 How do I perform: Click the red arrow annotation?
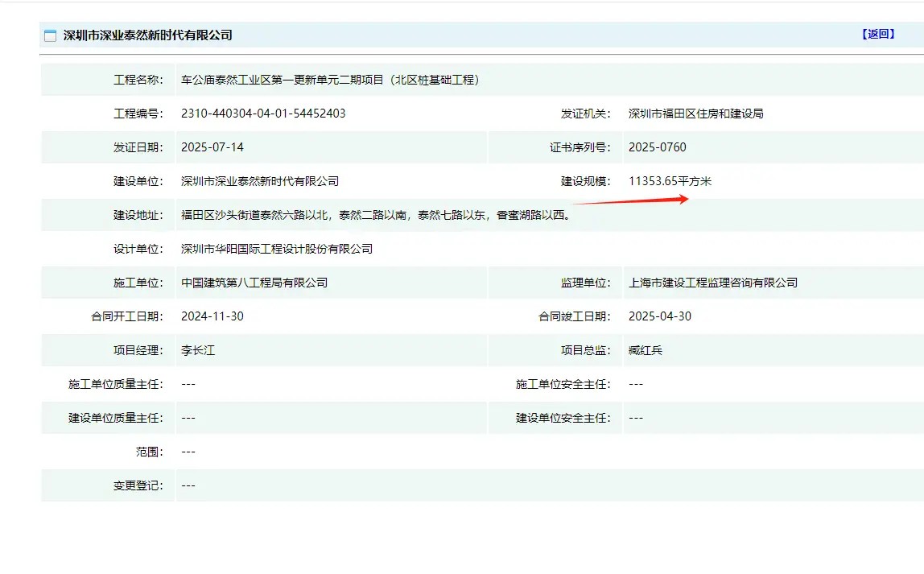click(631, 200)
